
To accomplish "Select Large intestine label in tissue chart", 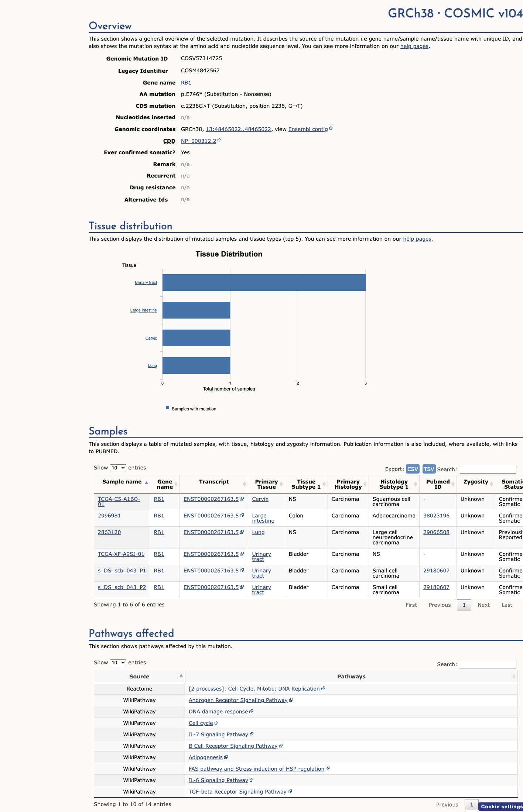I will [x=143, y=310].
